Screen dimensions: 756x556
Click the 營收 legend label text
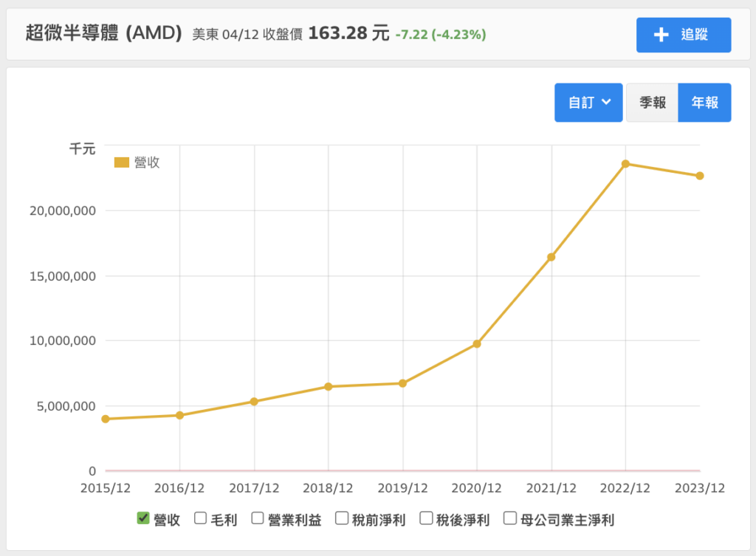[147, 162]
